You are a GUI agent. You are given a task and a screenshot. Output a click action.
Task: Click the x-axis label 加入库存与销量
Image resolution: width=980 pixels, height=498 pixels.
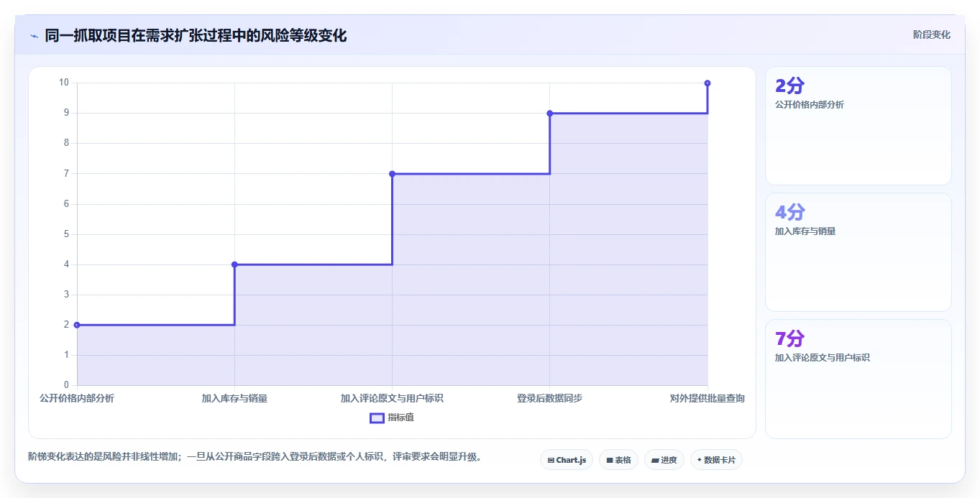coord(234,398)
